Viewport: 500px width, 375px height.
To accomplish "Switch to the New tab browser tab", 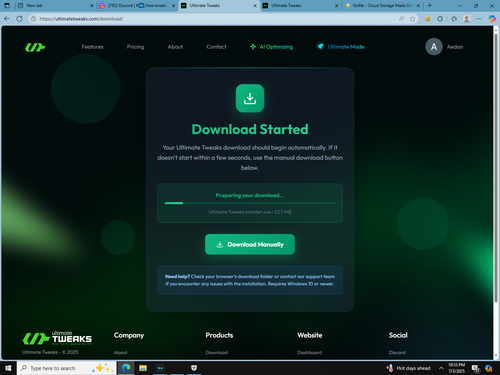I will (x=55, y=6).
